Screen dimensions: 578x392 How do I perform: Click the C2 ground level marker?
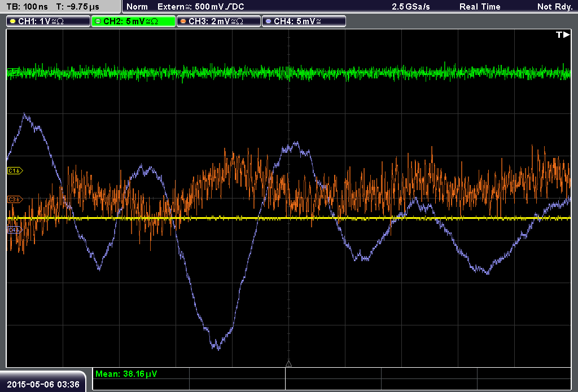tap(15, 72)
